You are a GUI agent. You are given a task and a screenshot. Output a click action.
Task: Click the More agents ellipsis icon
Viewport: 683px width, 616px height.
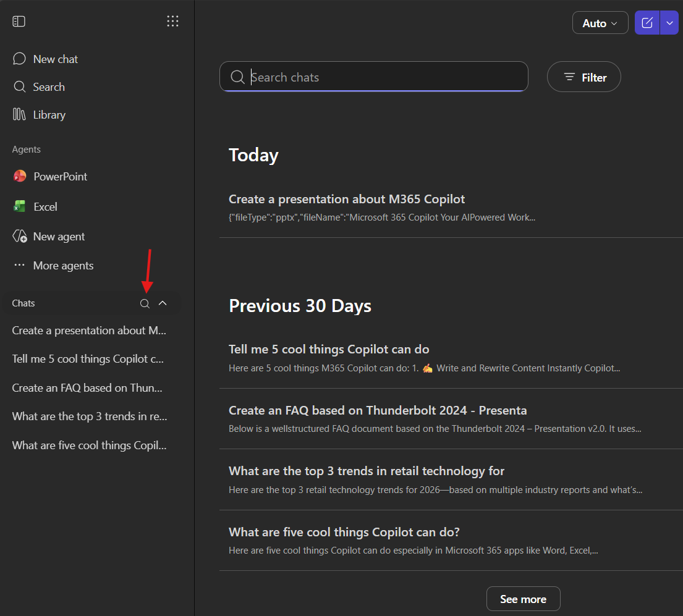[19, 265]
